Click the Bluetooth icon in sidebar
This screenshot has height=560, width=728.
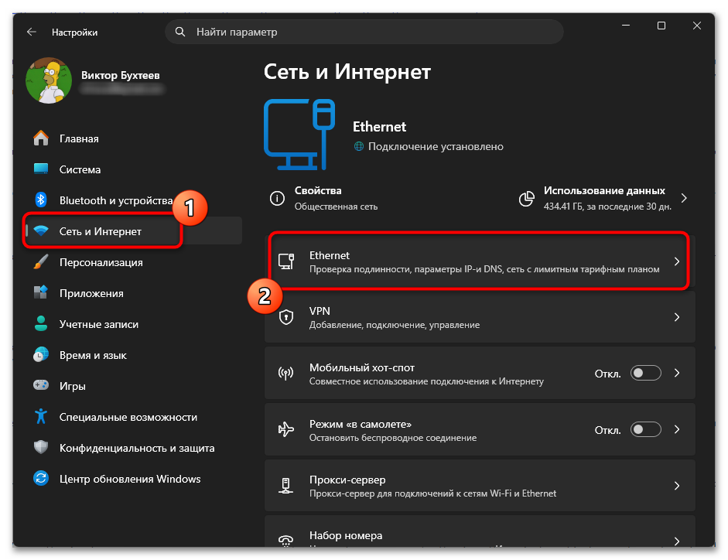click(41, 200)
